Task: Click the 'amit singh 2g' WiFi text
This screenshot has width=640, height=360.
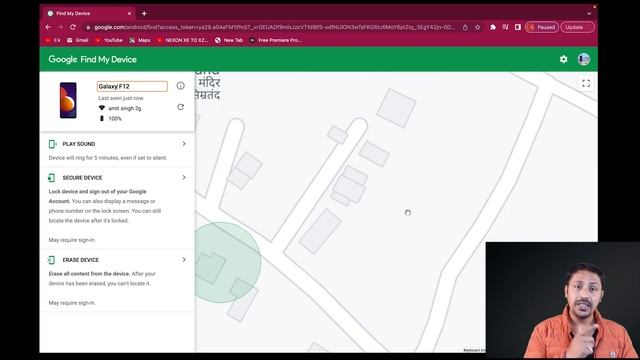Action: (x=124, y=109)
